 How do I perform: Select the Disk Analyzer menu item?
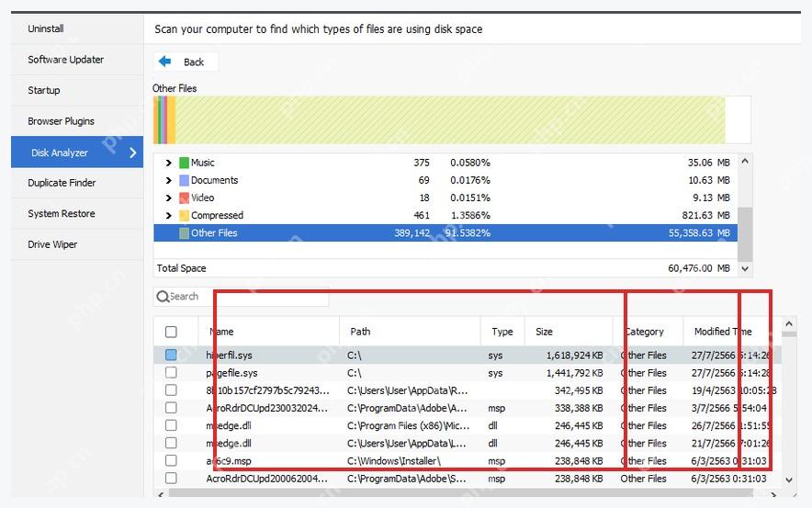77,152
